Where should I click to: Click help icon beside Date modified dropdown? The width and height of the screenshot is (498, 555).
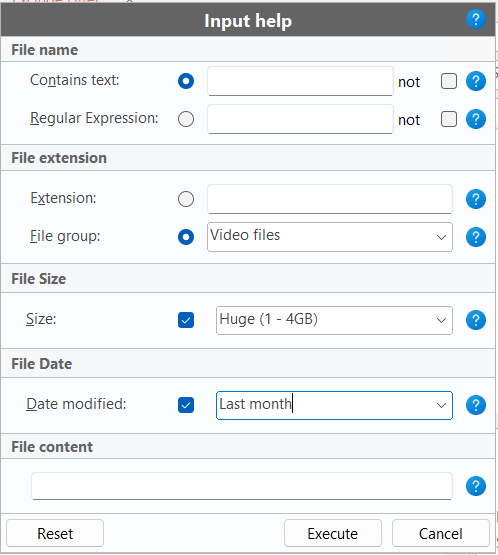point(476,405)
